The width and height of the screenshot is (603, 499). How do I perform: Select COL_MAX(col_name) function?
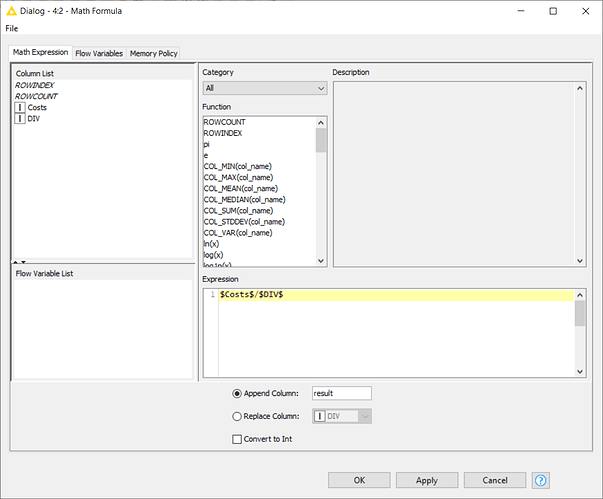pos(238,178)
